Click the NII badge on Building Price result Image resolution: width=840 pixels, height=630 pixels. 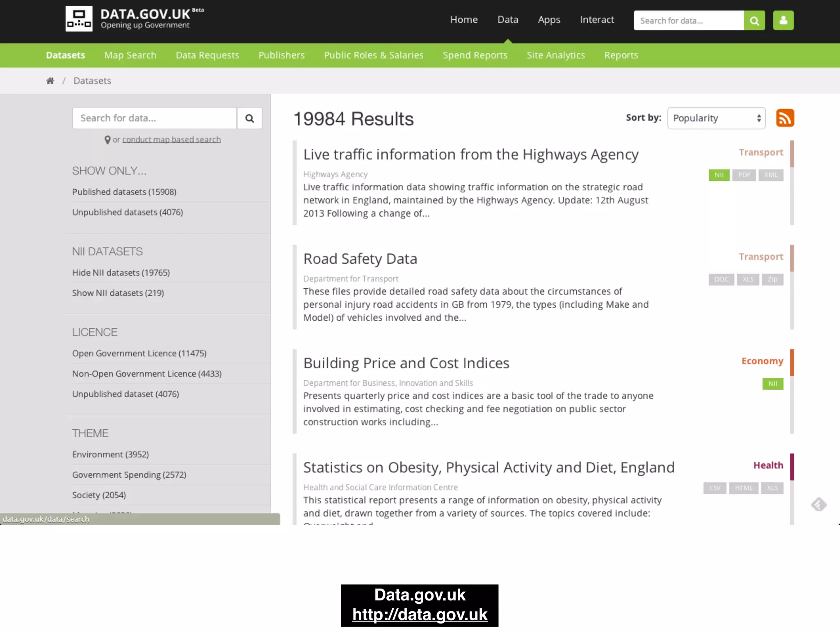(x=773, y=384)
